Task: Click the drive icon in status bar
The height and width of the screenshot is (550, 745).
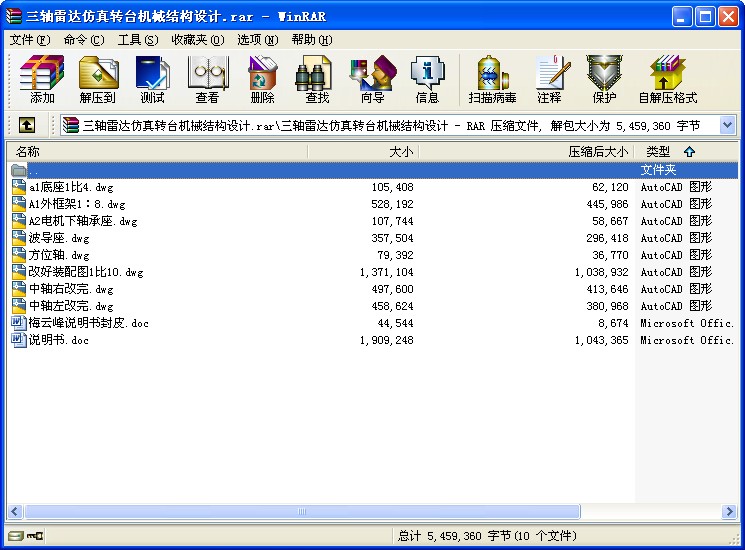Action: pyautogui.click(x=15, y=536)
